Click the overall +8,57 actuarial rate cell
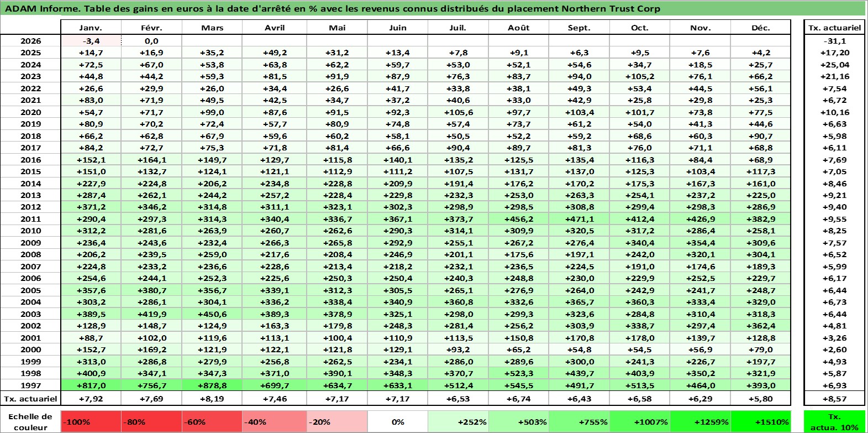868x433 pixels. (834, 398)
